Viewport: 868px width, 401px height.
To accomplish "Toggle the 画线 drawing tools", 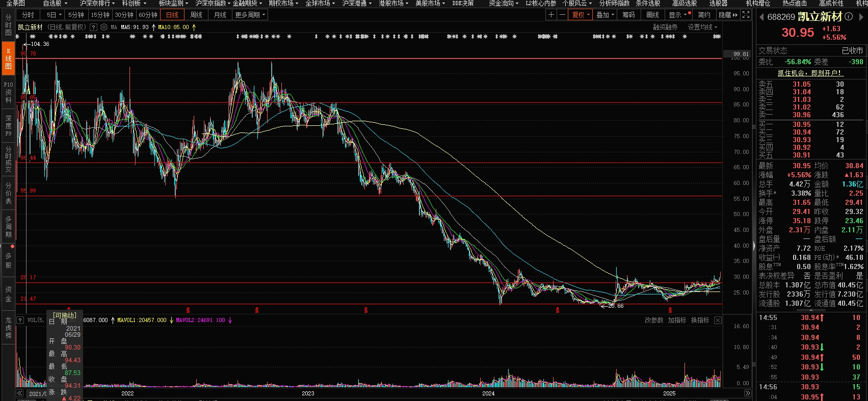I will [652, 15].
